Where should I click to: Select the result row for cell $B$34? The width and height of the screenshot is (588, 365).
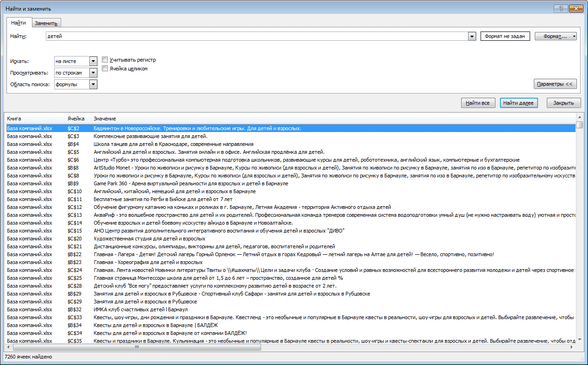[290, 325]
